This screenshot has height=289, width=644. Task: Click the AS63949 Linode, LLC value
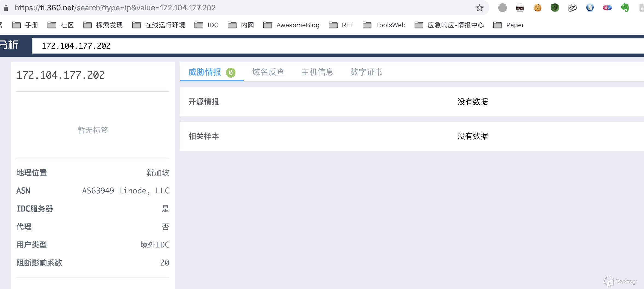[126, 191]
